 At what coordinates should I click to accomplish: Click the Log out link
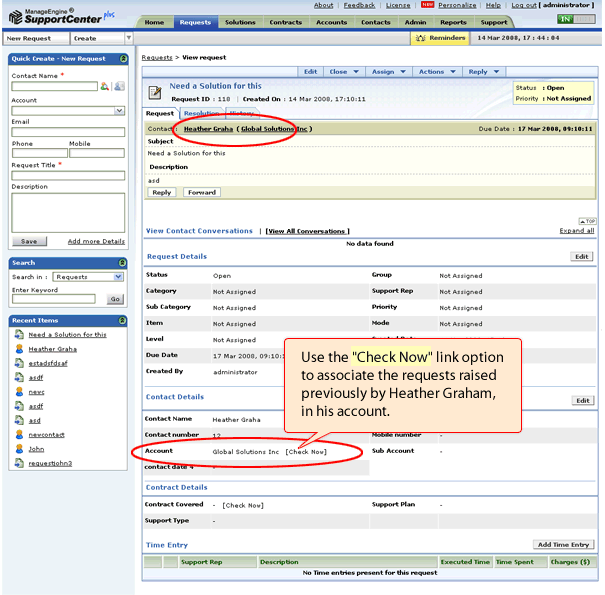pyautogui.click(x=524, y=5)
